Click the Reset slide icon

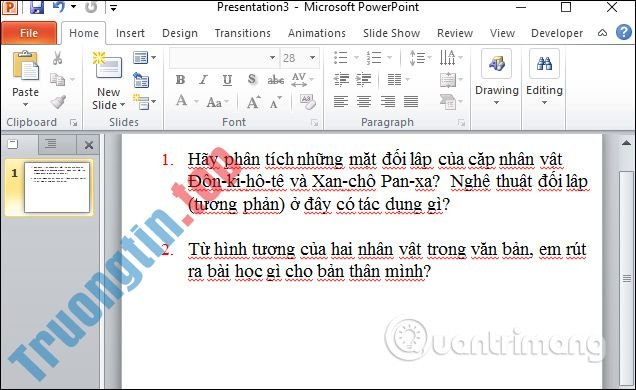(x=141, y=80)
